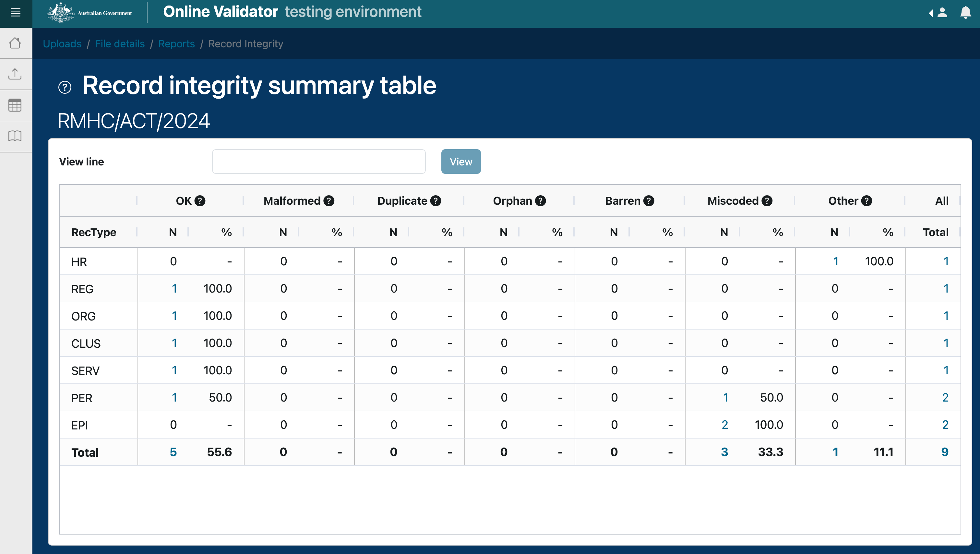Click the notification bell icon

pyautogui.click(x=965, y=13)
